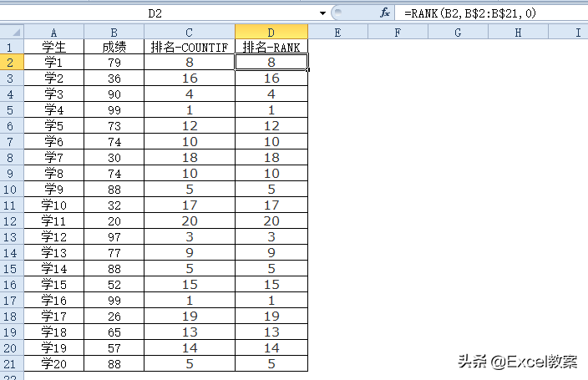
Task: Click cell containing '学20'
Action: click(x=54, y=364)
